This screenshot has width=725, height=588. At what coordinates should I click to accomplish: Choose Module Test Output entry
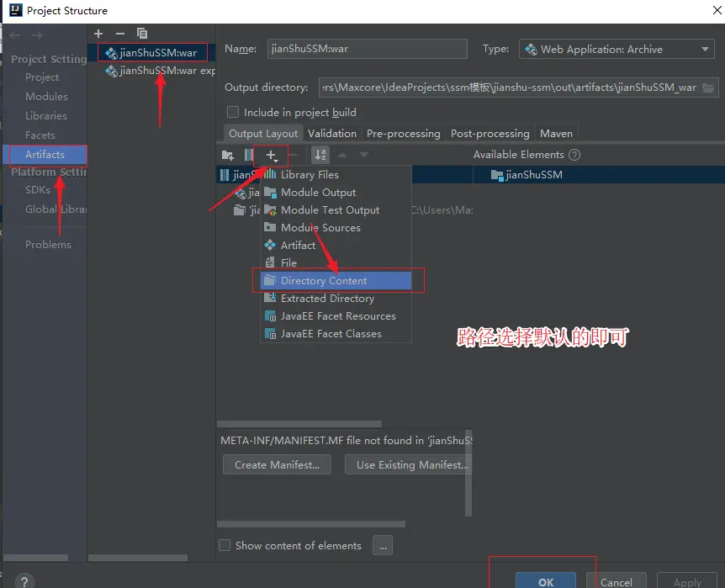click(336, 210)
